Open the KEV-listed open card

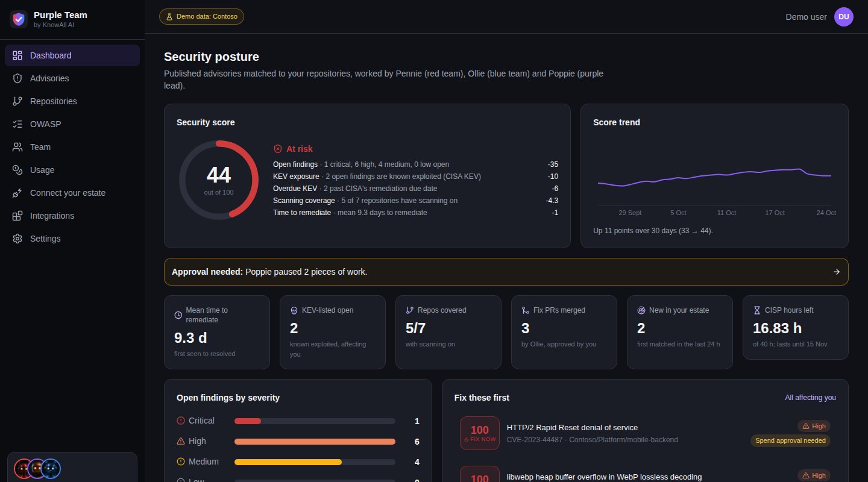333,332
